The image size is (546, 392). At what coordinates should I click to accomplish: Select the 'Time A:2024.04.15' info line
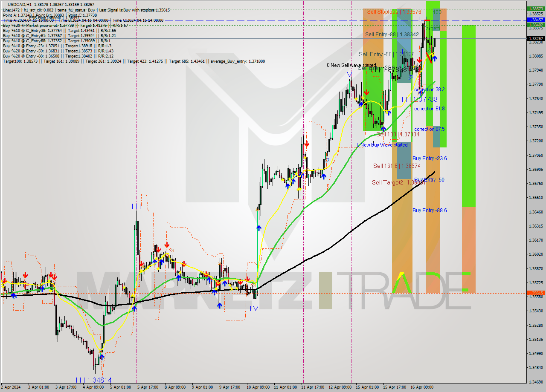83,20
